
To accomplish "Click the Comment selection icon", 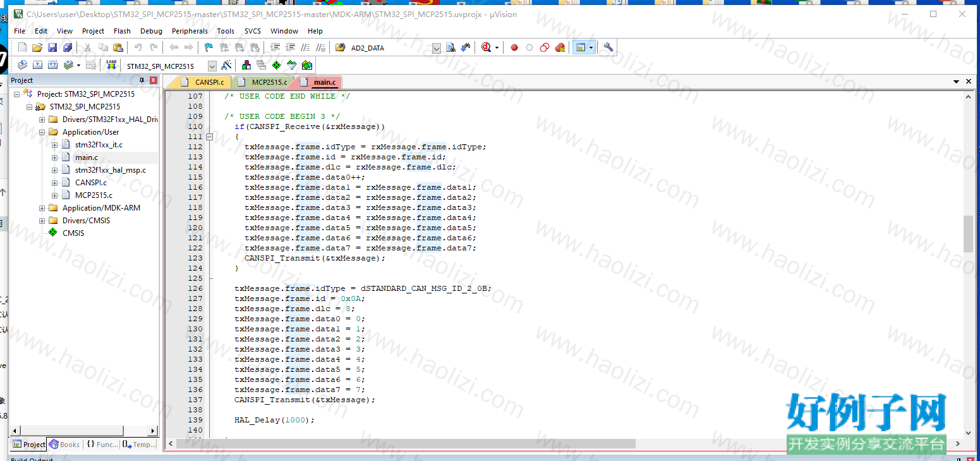I will pyautogui.click(x=305, y=47).
